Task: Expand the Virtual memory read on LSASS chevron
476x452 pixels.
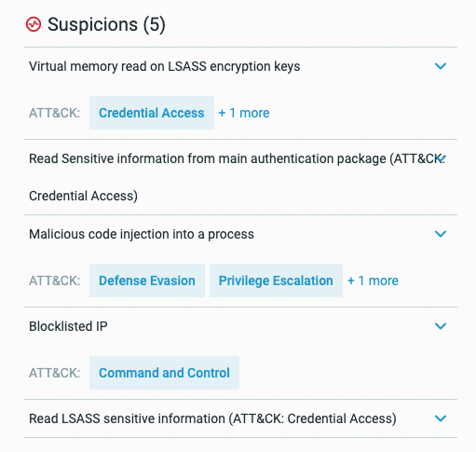Action: 441,66
